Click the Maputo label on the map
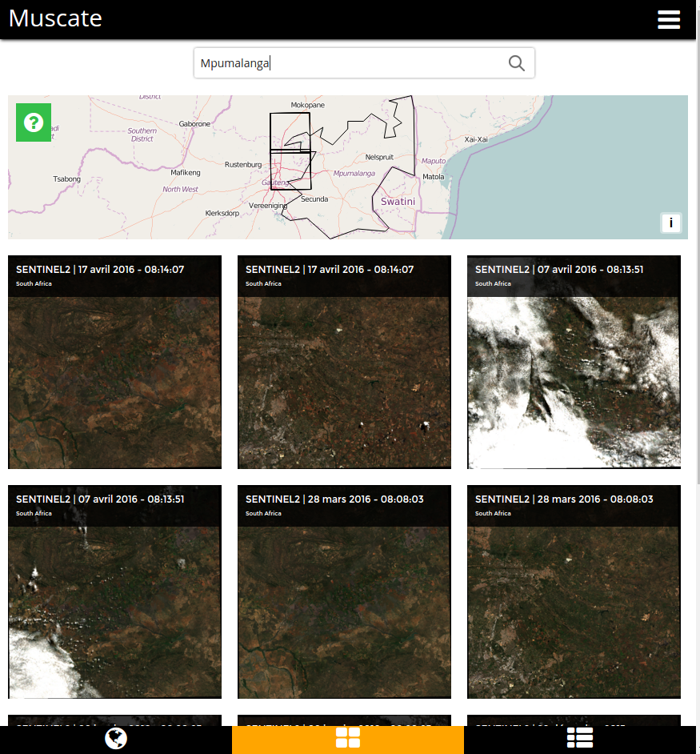Image resolution: width=700 pixels, height=754 pixels. tap(434, 161)
